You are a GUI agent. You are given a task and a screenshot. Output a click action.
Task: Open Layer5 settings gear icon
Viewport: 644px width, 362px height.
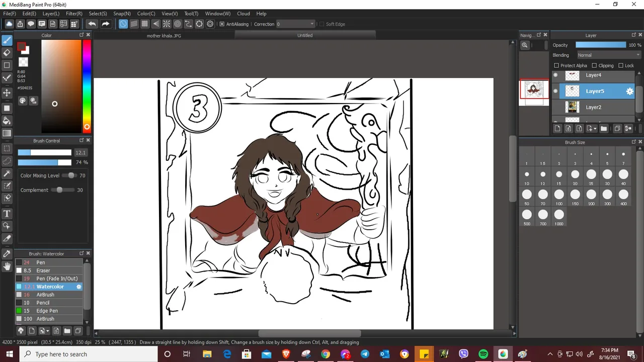coord(629,91)
